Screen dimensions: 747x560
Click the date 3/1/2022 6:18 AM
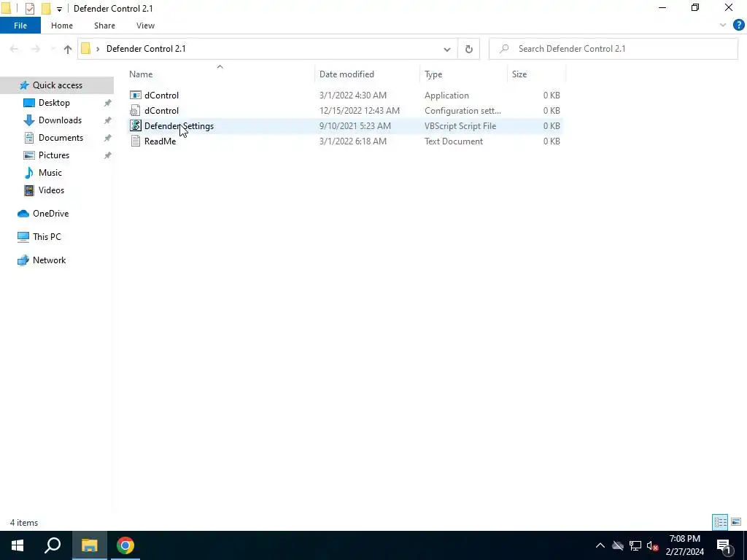point(353,141)
